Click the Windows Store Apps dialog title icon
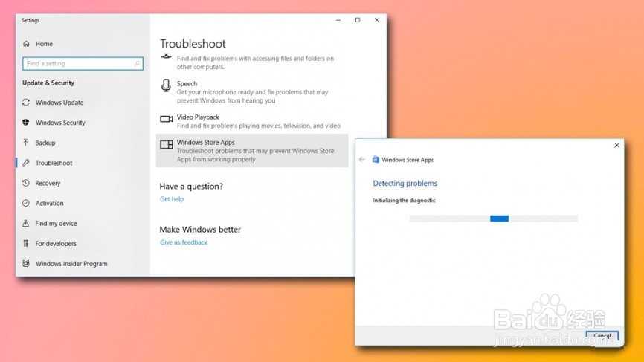The height and width of the screenshot is (362, 644). coord(376,160)
